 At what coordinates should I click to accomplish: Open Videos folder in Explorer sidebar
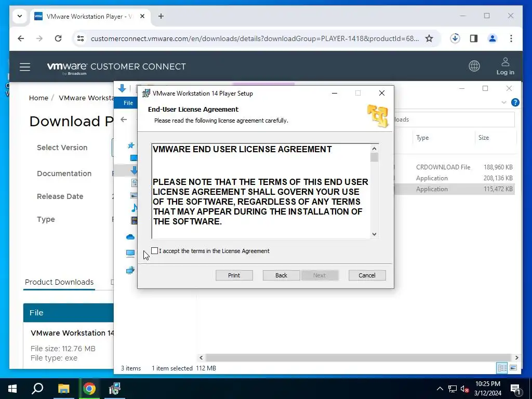[135, 220]
